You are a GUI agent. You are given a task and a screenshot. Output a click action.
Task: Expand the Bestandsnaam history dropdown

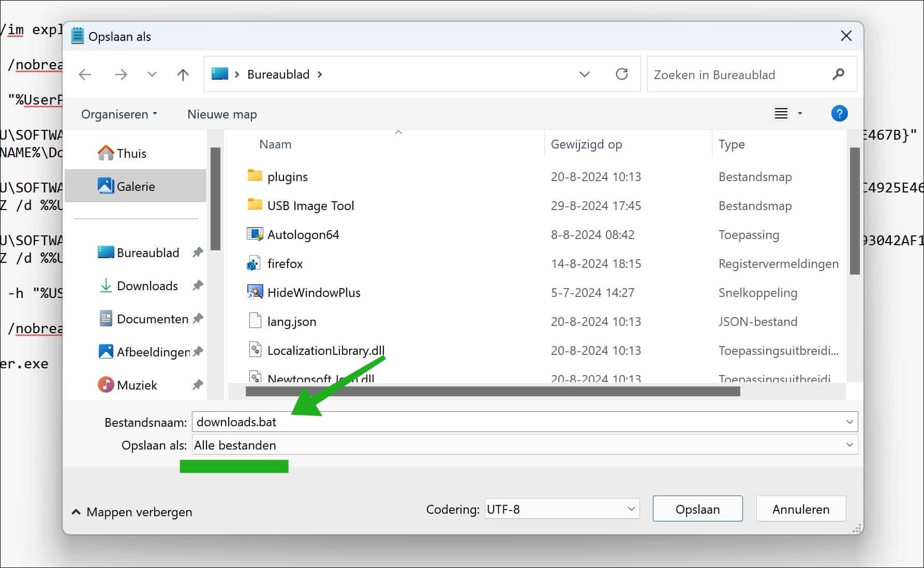tap(848, 421)
